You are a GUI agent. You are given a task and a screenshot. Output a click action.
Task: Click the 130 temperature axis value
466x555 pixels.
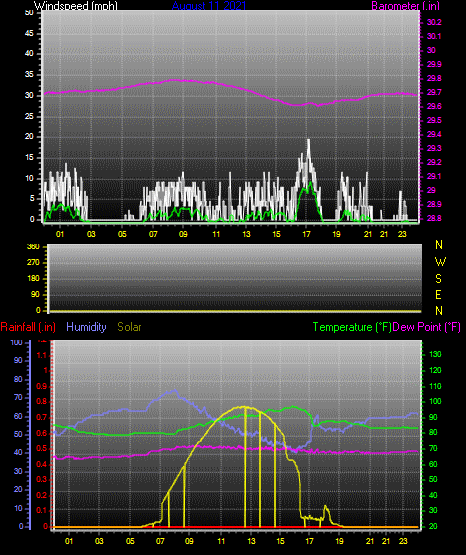point(435,355)
